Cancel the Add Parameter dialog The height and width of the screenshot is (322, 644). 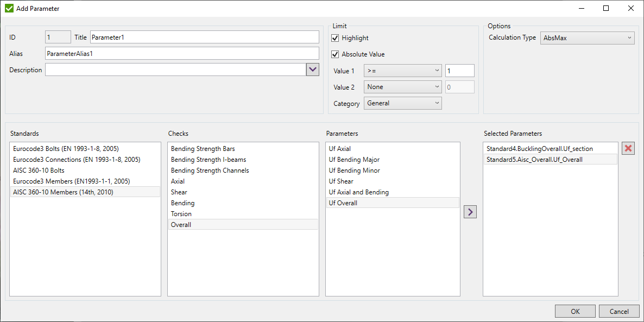point(619,311)
